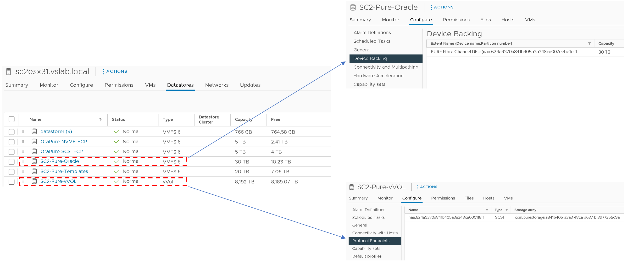Viewport: 644px width, 270px height.
Task: Sort by Name column ascending arrow
Action: (100, 120)
